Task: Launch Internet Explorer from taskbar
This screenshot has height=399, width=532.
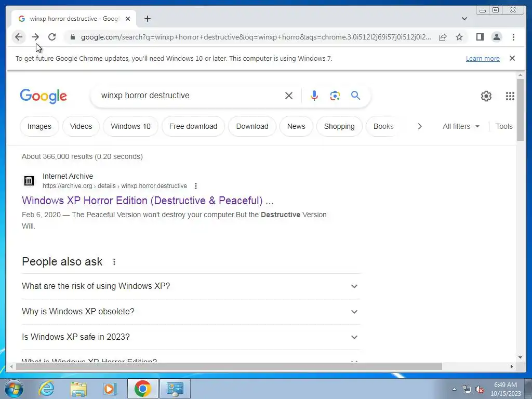Action: 46,389
